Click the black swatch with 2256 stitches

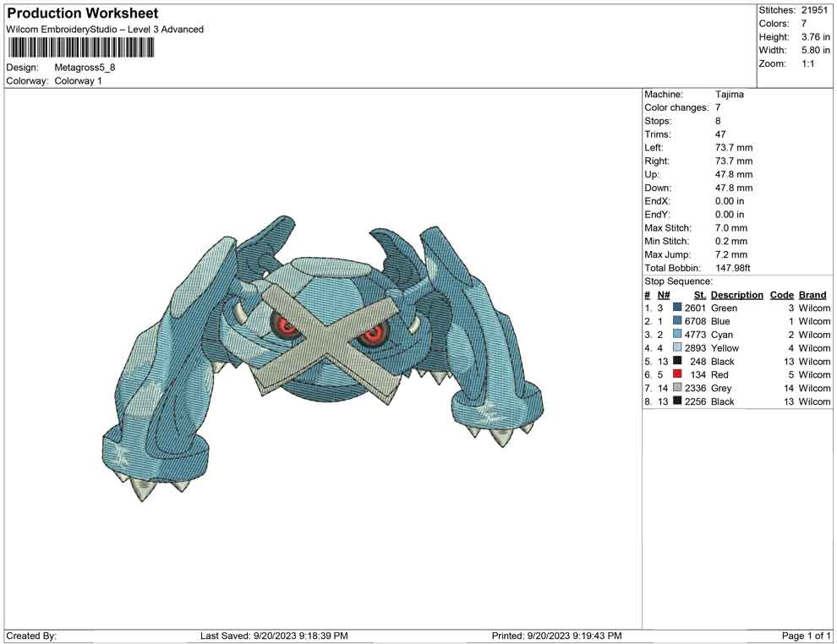coord(677,401)
